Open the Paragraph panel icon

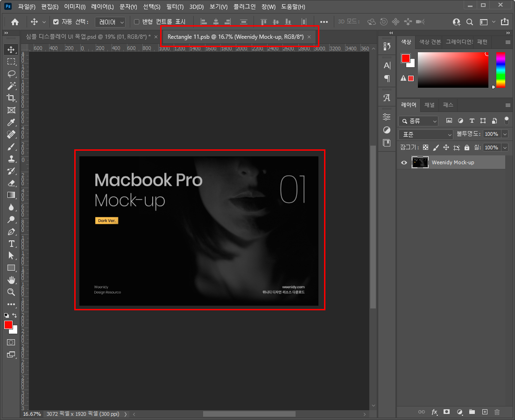coord(387,78)
